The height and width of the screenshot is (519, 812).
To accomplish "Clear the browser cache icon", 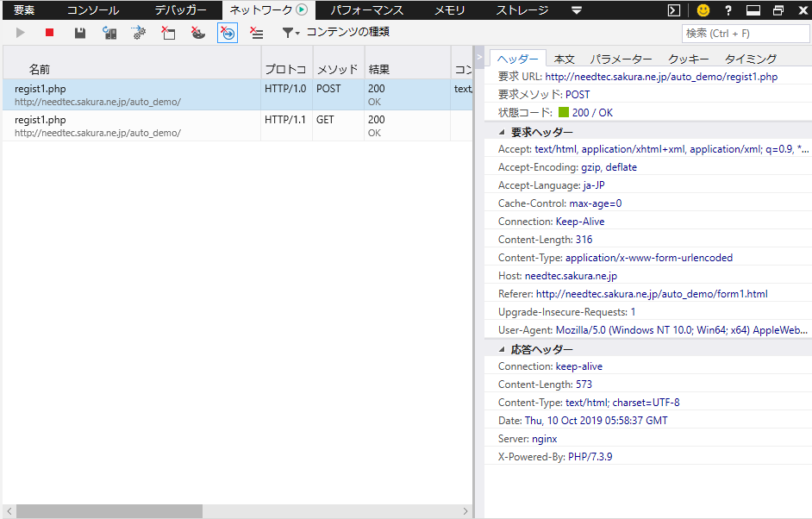I will (168, 33).
